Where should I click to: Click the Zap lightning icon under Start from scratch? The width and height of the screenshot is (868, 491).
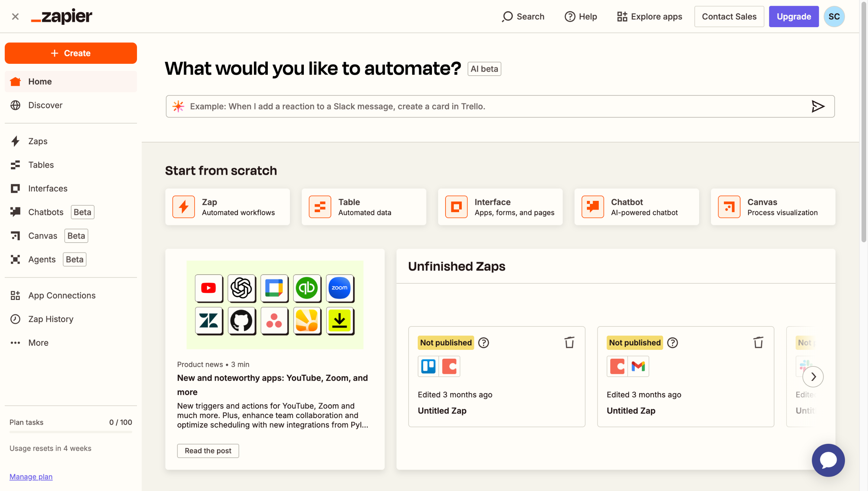[183, 207]
